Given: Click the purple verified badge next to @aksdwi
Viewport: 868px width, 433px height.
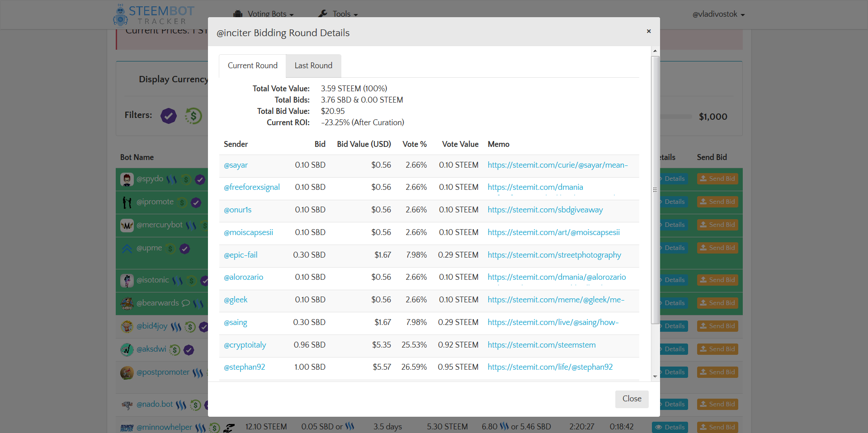Looking at the screenshot, I should 189,350.
